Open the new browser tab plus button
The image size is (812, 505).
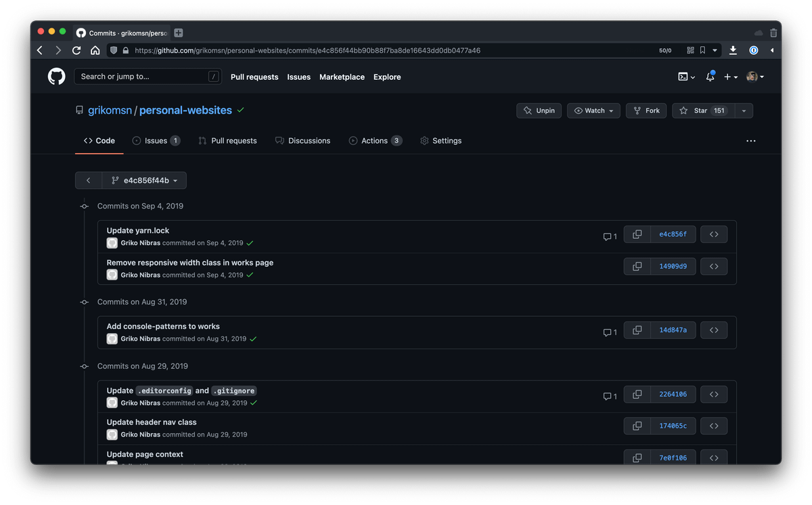(x=179, y=32)
